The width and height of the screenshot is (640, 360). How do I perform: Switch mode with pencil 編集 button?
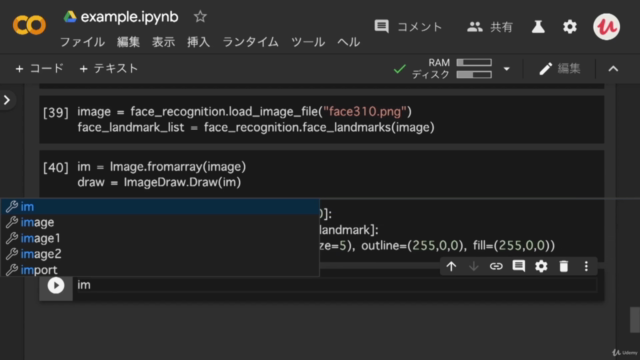[560, 69]
